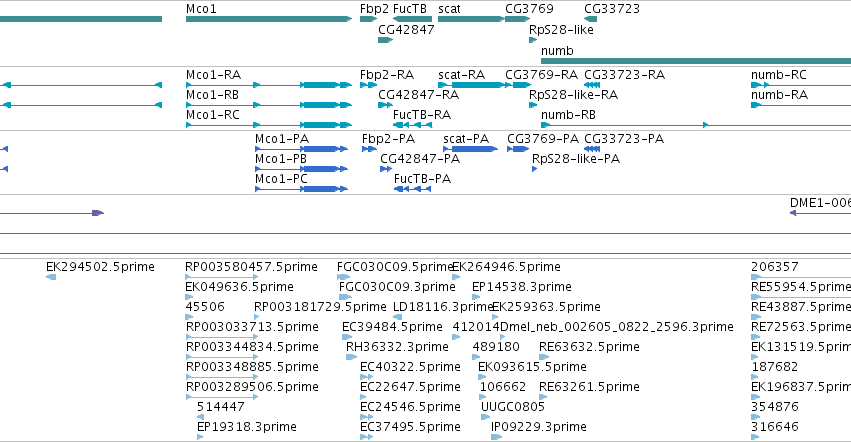This screenshot has height=442, width=851.
Task: Click the EC22647.5prime EST
Action: 410,387
